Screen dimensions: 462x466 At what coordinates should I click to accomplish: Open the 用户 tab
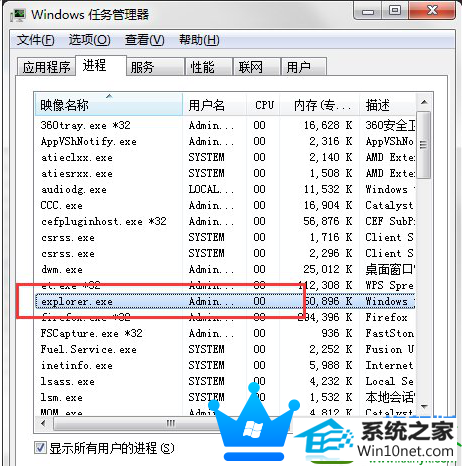303,67
